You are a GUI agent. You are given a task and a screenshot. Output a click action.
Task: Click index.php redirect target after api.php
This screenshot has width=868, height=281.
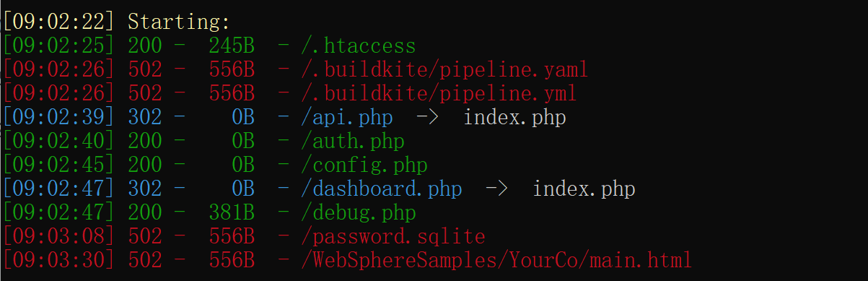click(514, 118)
